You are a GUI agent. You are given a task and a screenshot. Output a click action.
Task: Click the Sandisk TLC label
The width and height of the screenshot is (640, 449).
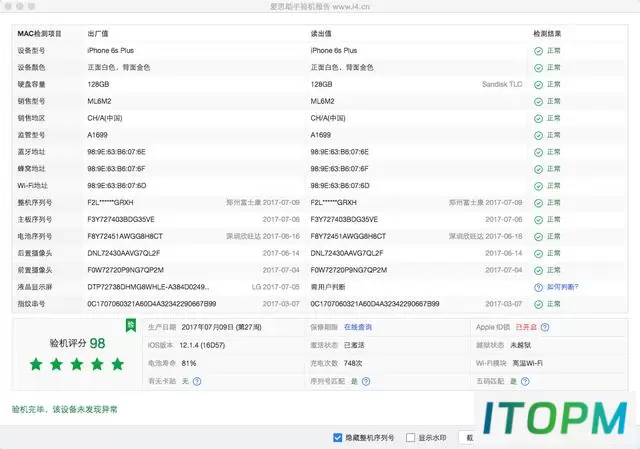[x=502, y=84]
